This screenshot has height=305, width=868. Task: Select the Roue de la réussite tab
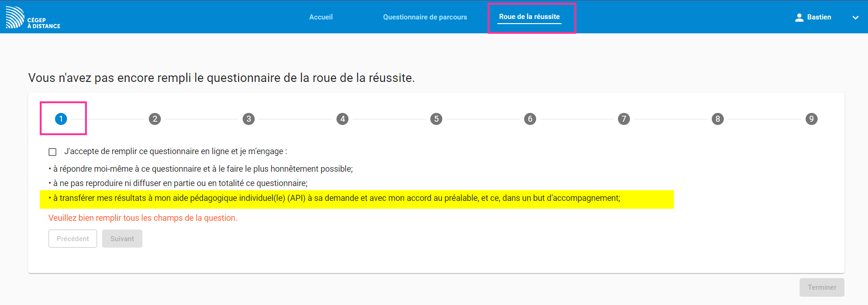tap(529, 17)
